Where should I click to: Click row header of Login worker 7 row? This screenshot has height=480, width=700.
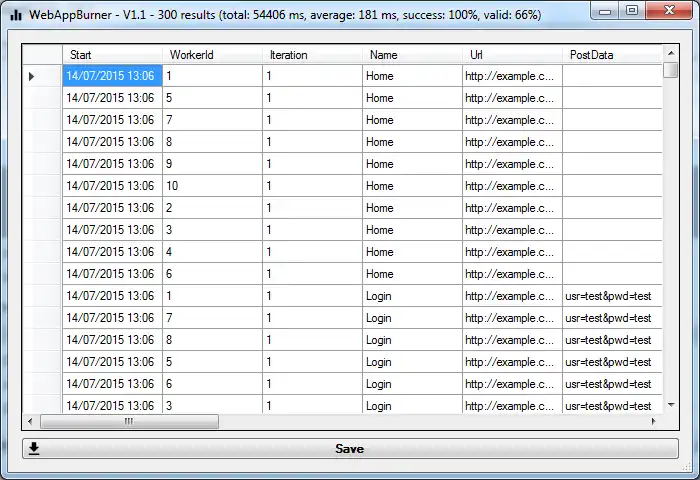pos(42,318)
